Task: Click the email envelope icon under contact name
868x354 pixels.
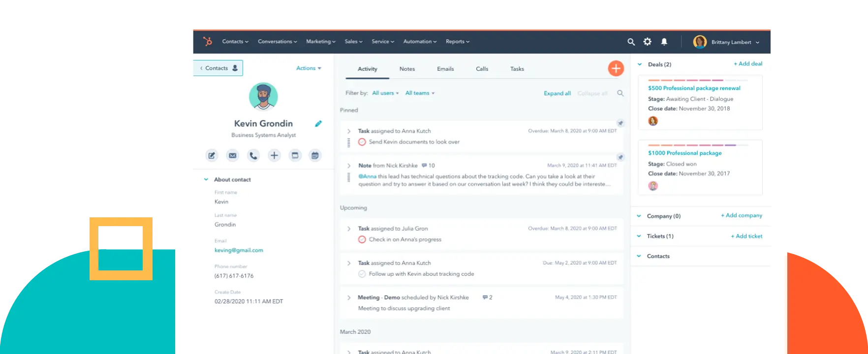Action: pos(232,156)
